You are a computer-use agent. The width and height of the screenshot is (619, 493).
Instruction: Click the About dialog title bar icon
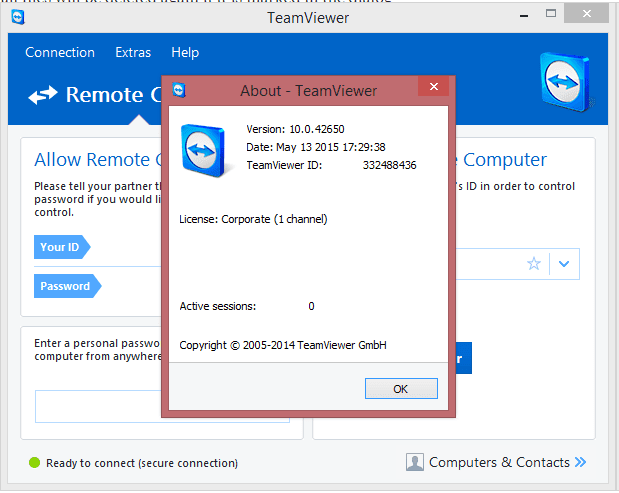[179, 90]
